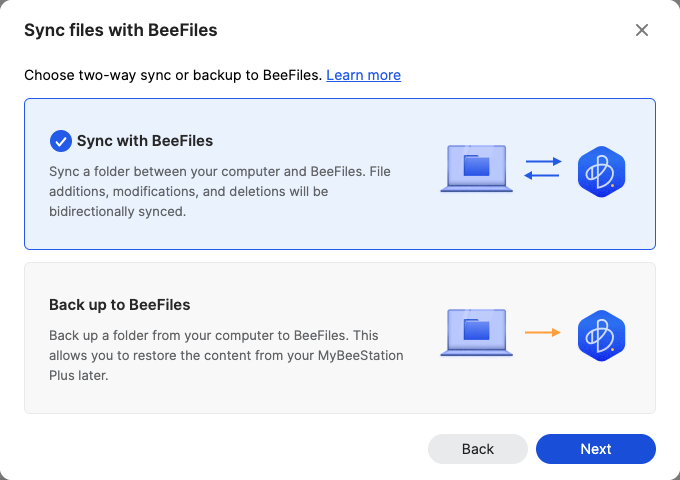Click the Next button
Image resolution: width=680 pixels, height=480 pixels.
coord(596,449)
